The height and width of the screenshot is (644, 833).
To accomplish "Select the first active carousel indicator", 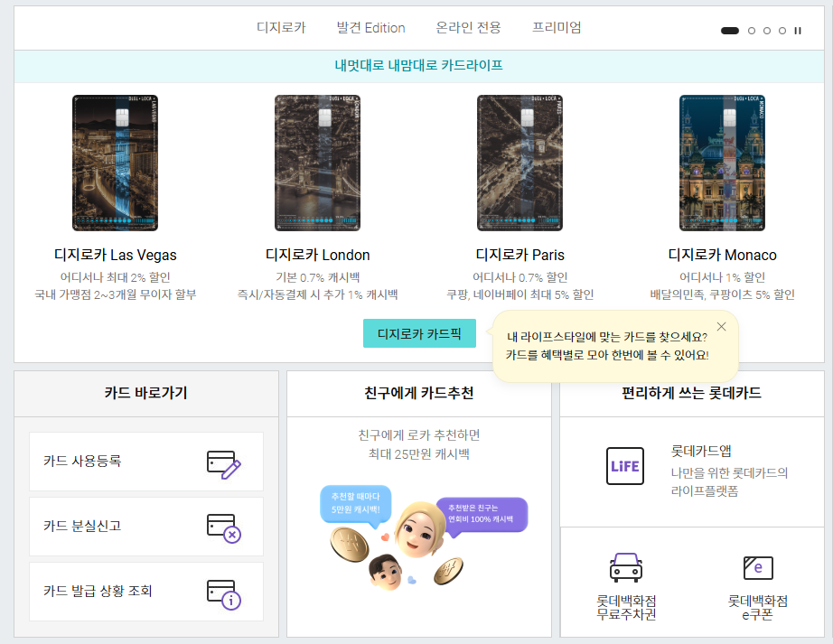I will point(729,31).
